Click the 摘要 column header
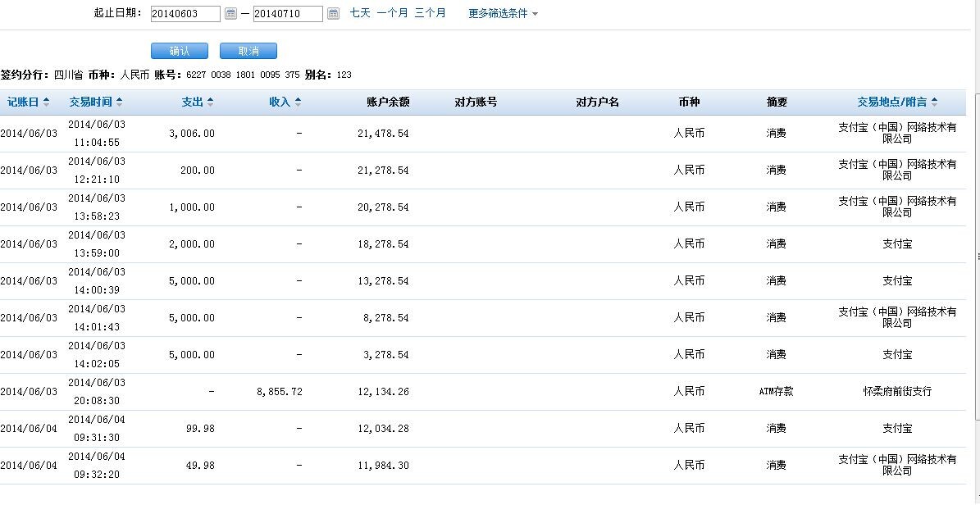Viewport: 980px width, 514px height. (777, 102)
